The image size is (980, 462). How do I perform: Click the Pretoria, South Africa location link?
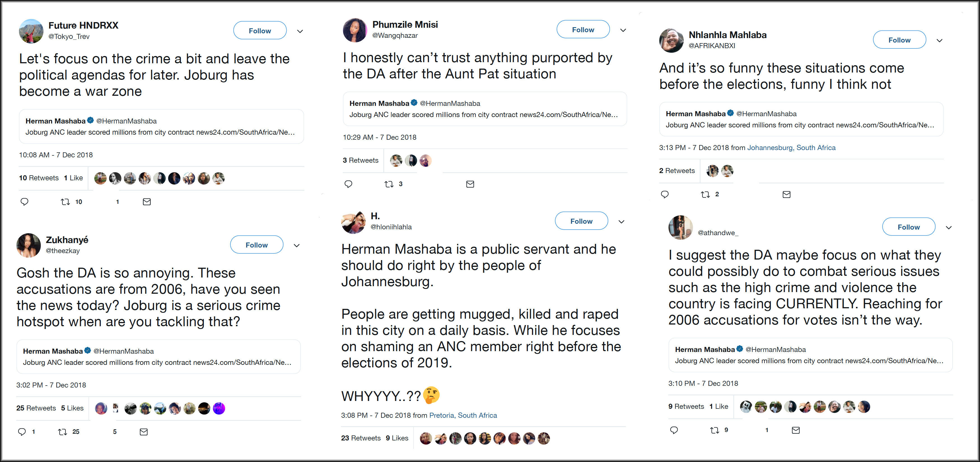[463, 415]
